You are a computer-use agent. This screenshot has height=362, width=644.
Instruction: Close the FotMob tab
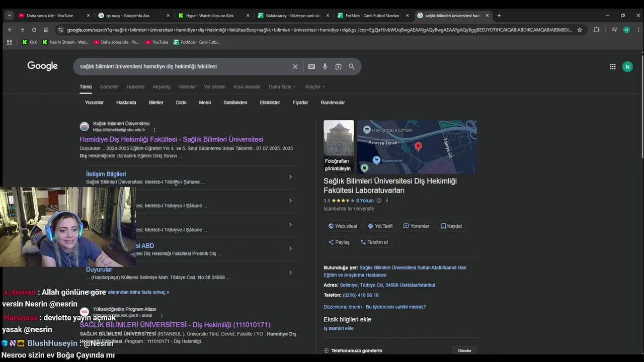pos(407,16)
